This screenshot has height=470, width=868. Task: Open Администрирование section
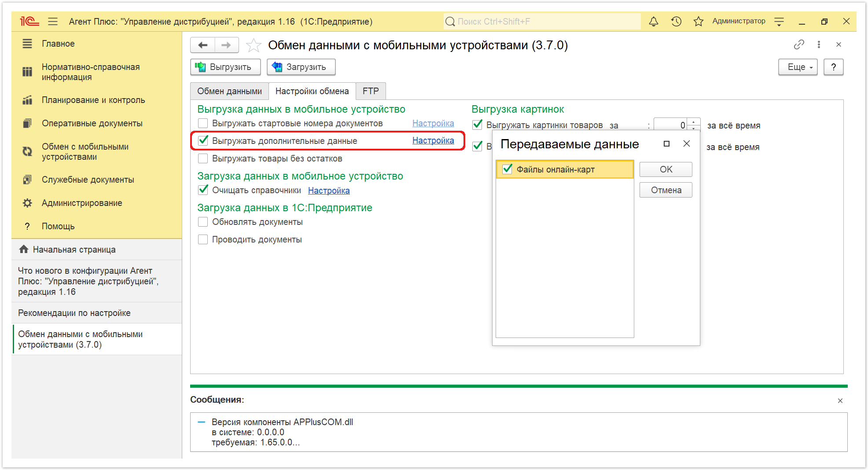[96, 203]
